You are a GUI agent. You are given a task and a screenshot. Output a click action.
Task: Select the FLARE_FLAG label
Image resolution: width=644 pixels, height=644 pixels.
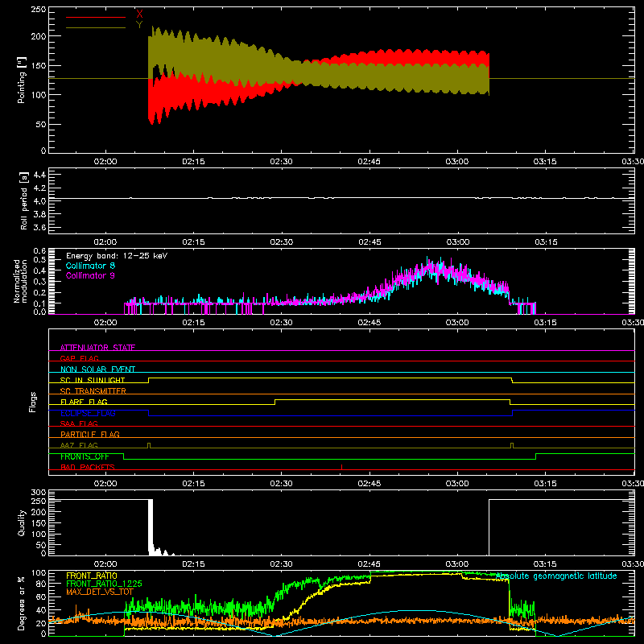point(84,402)
